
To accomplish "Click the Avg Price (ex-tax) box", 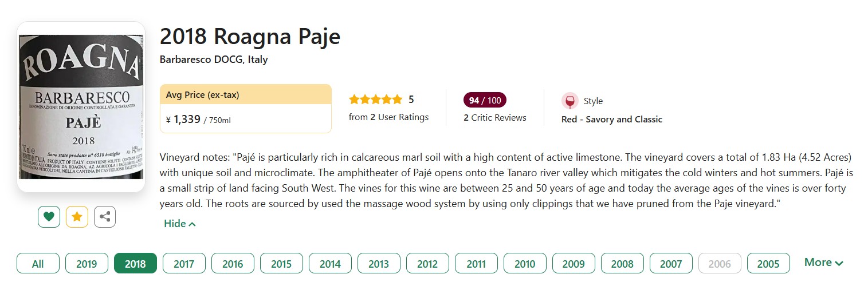I will click(245, 109).
